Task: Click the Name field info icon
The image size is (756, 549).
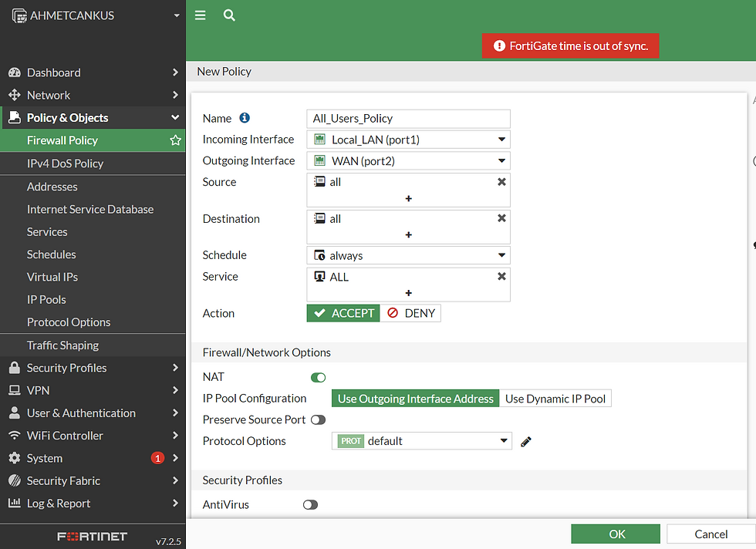Action: [x=245, y=118]
